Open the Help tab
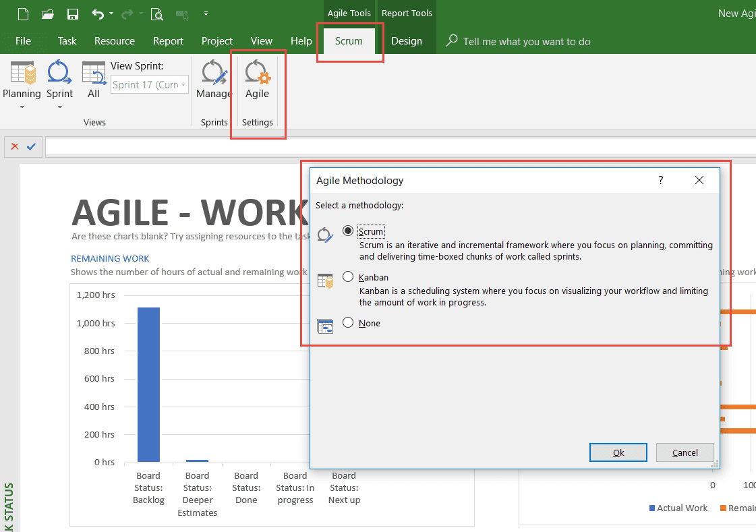 301,41
